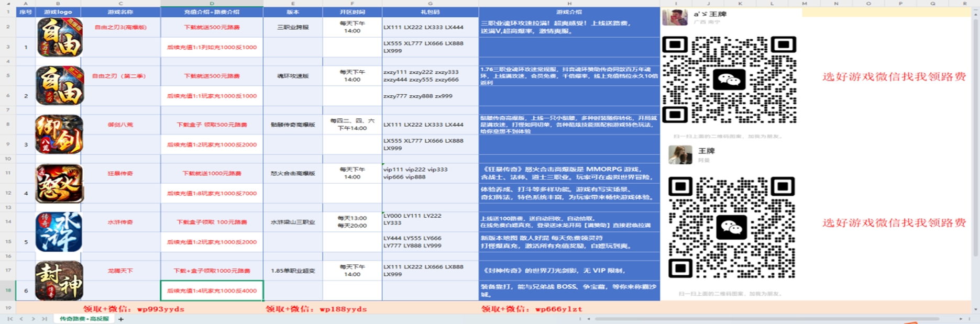Add a new sheet with the plus button

coord(121,319)
